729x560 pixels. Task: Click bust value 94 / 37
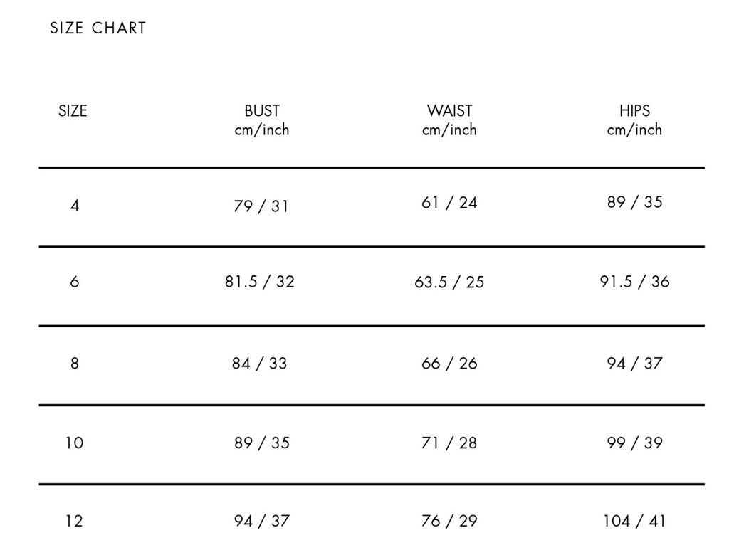[262, 521]
